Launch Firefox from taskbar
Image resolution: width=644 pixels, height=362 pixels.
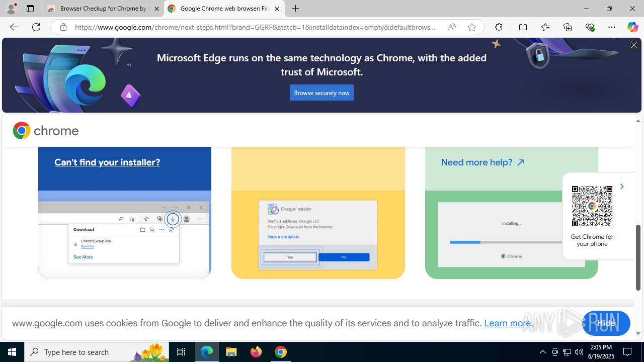tap(256, 352)
